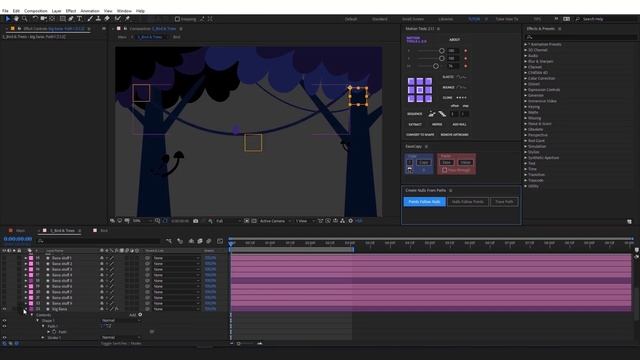
Task: Select the Eraser tool
Action: [107, 19]
